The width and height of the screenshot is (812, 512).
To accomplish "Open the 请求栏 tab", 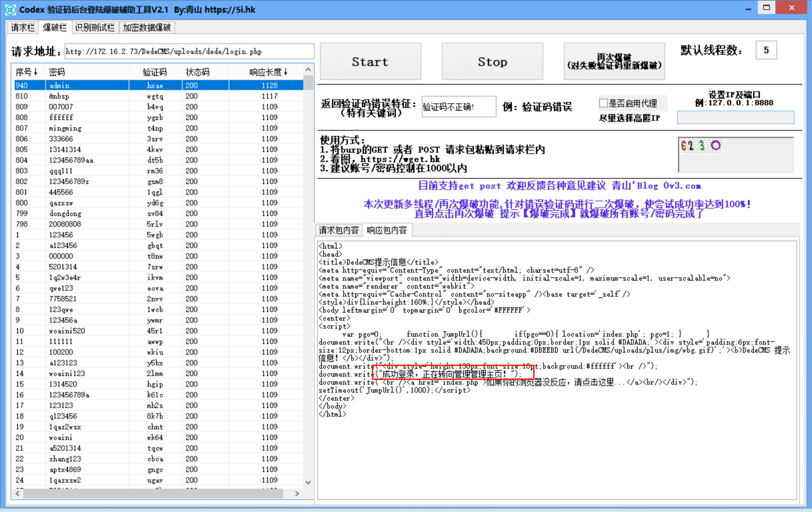I will click(x=23, y=27).
